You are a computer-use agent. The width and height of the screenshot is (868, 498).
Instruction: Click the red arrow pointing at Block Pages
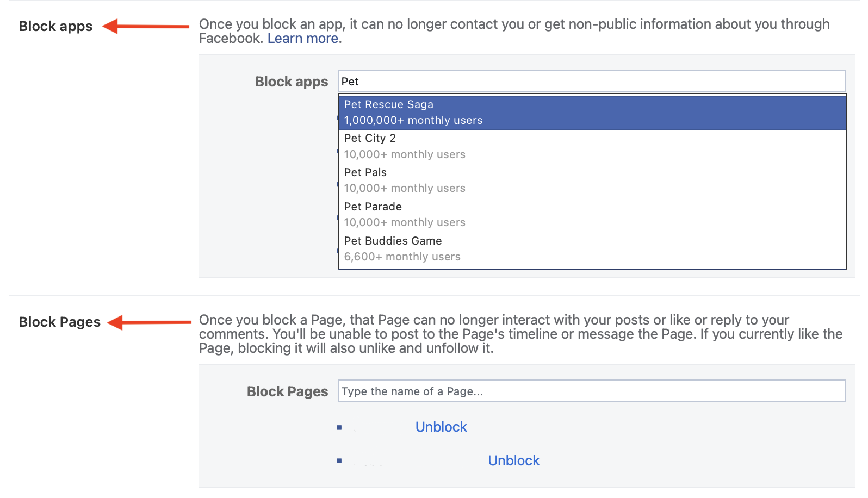[150, 322]
